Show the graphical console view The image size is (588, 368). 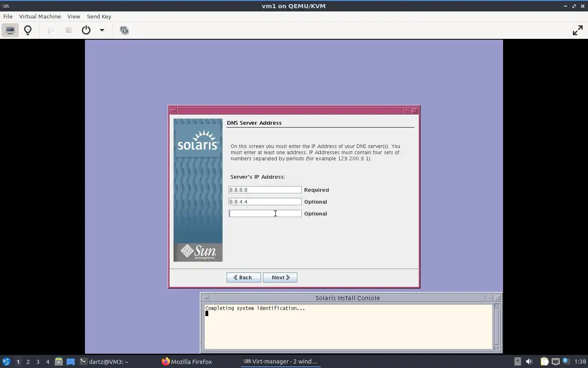(10, 30)
